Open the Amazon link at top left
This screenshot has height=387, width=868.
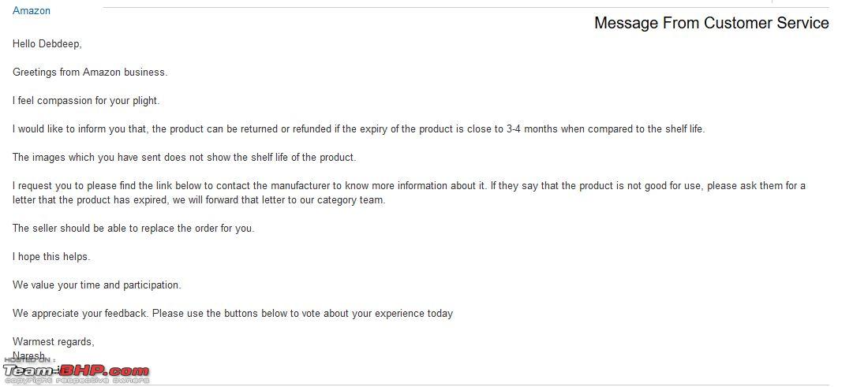coord(32,10)
